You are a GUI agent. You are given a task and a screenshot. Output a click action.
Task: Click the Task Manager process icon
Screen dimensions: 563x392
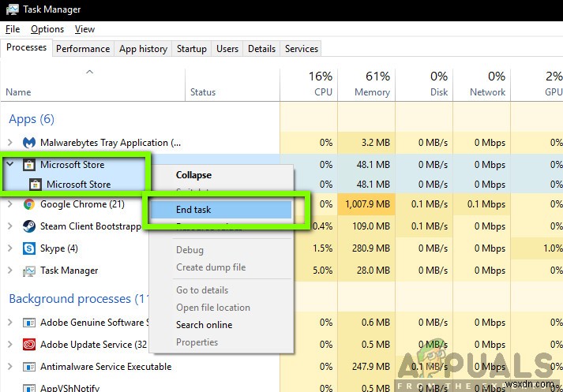click(29, 271)
